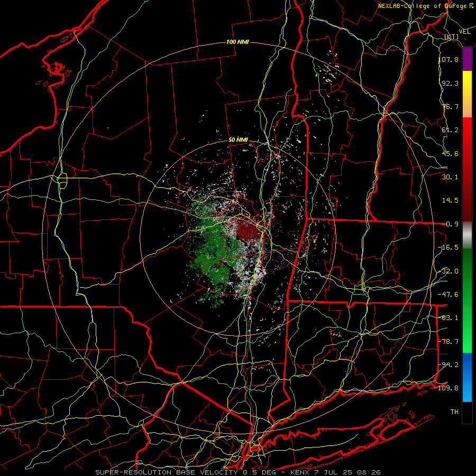Select the -0.9 value on velocity scale
476x476 pixels.
(450, 224)
